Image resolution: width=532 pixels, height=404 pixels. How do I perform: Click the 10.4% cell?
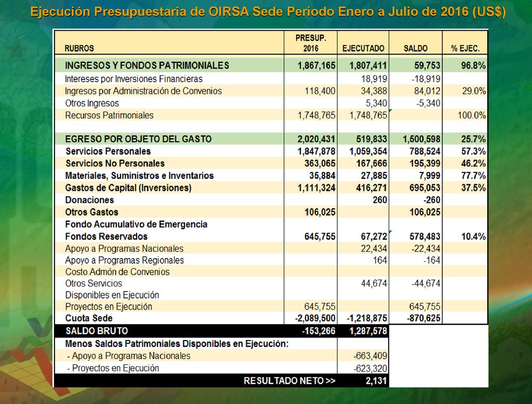(x=473, y=236)
